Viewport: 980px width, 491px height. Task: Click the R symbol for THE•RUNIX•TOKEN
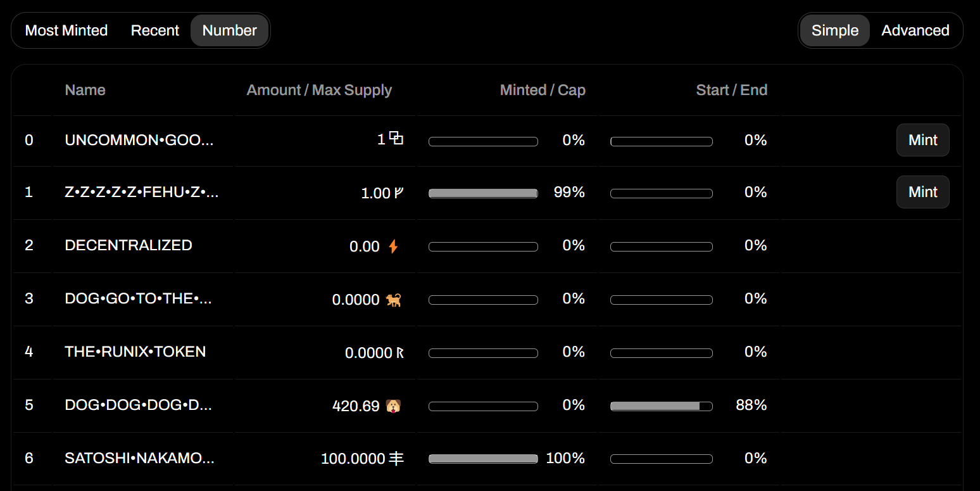click(x=399, y=353)
